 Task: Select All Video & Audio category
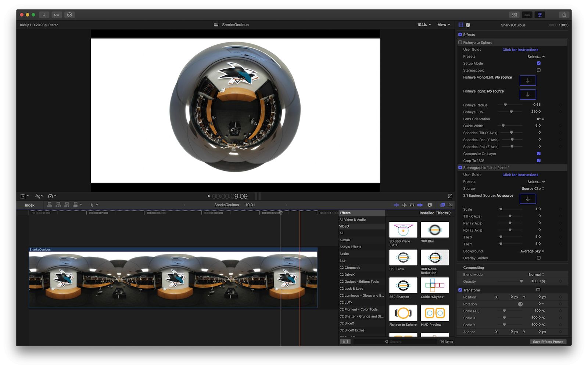coord(362,220)
